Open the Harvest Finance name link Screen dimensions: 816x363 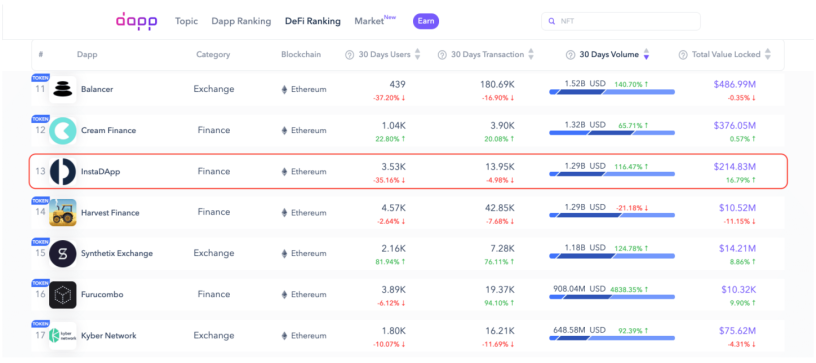[x=110, y=213]
